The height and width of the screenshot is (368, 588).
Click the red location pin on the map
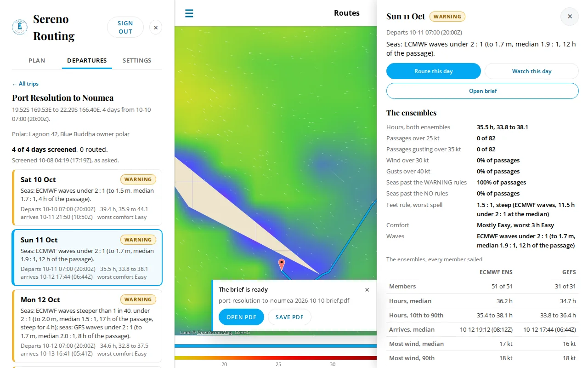(282, 264)
